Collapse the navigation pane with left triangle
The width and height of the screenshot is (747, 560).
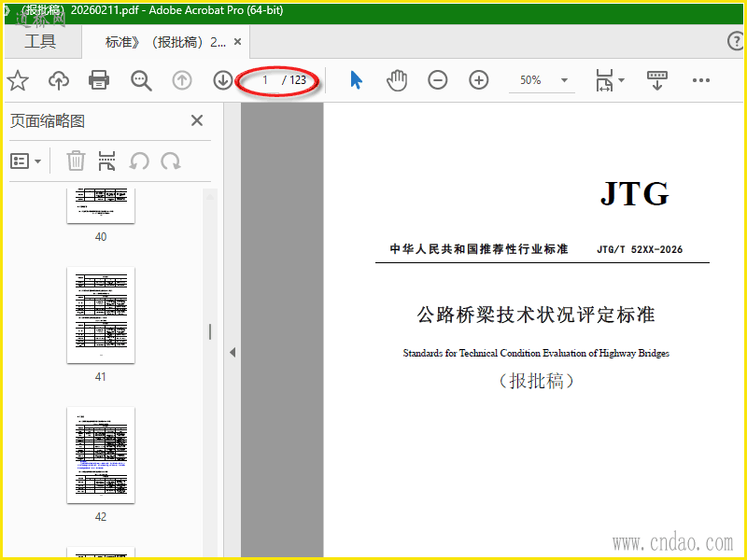(x=233, y=353)
